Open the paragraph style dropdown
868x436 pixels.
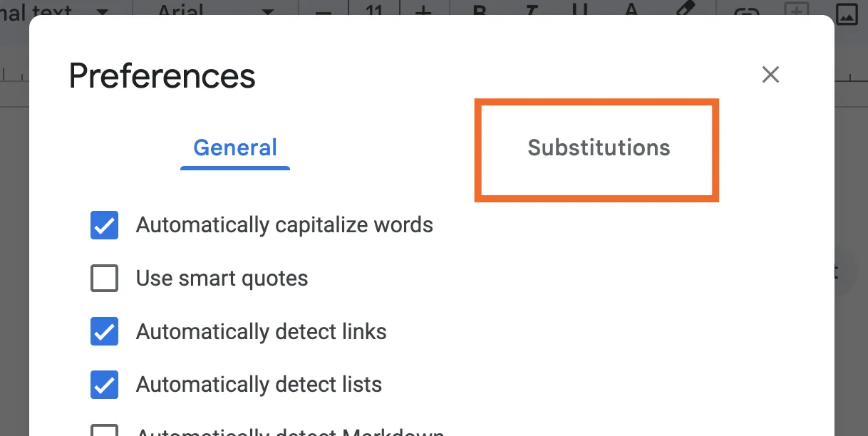click(x=103, y=12)
